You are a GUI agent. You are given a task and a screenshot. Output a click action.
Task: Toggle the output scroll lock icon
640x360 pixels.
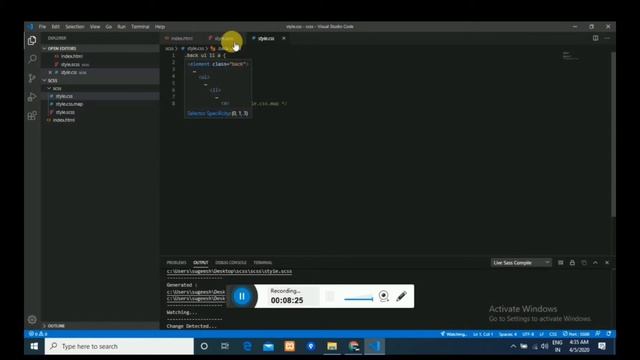coord(572,262)
